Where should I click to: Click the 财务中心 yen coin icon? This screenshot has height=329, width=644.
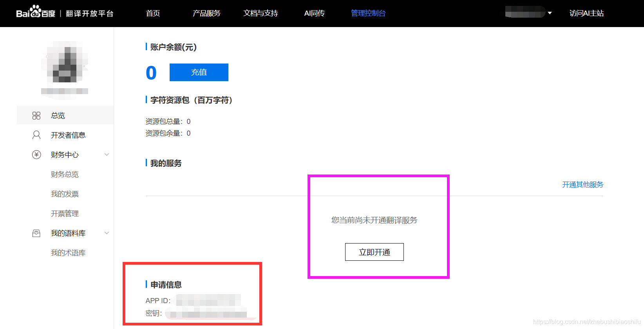pyautogui.click(x=36, y=155)
